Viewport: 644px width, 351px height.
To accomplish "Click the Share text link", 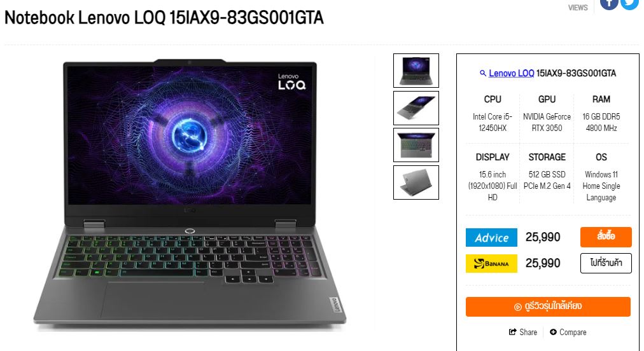I will pos(528,332).
